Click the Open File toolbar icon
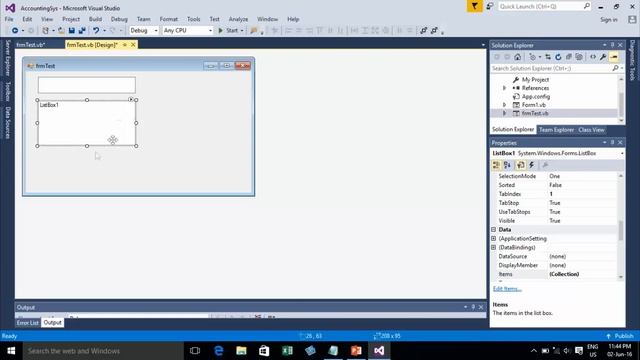The image size is (640, 360). [x=61, y=31]
